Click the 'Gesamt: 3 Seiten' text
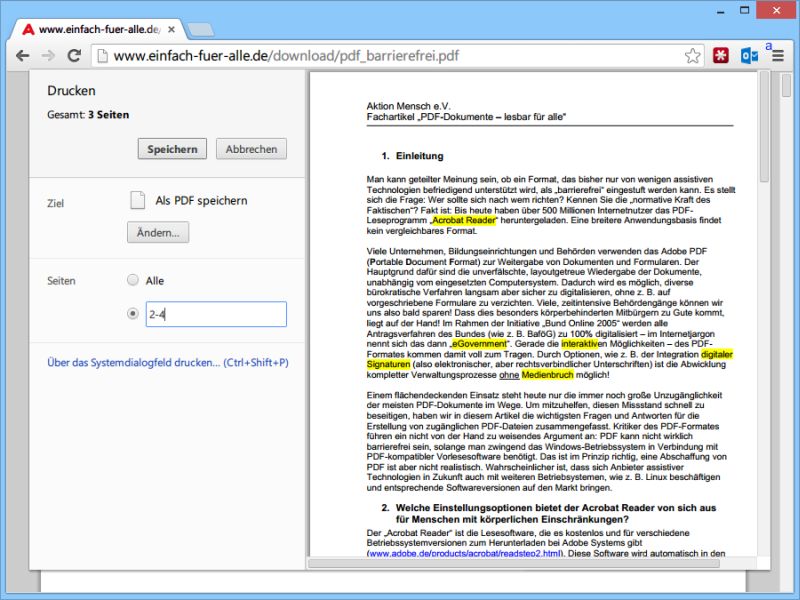800x600 pixels. click(x=88, y=115)
